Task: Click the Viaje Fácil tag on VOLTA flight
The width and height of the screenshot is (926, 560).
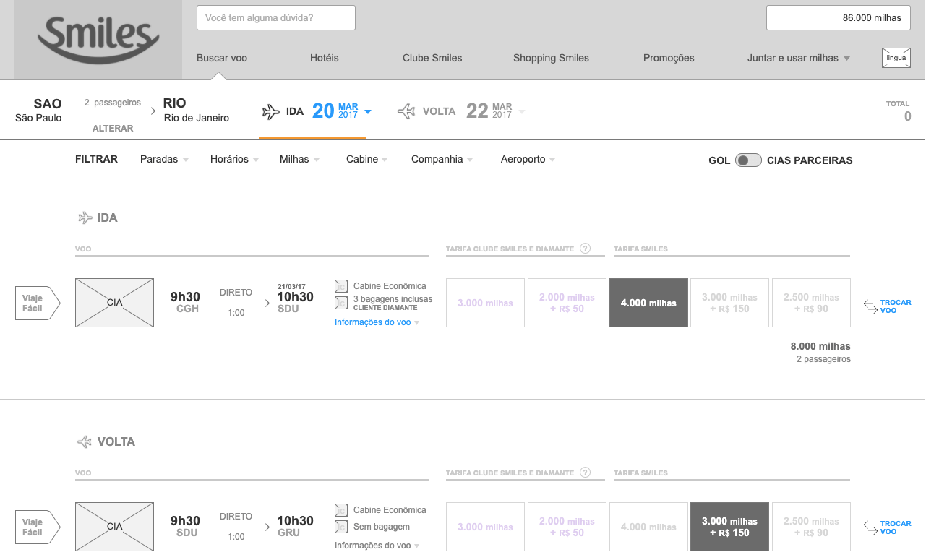Action: click(x=38, y=527)
